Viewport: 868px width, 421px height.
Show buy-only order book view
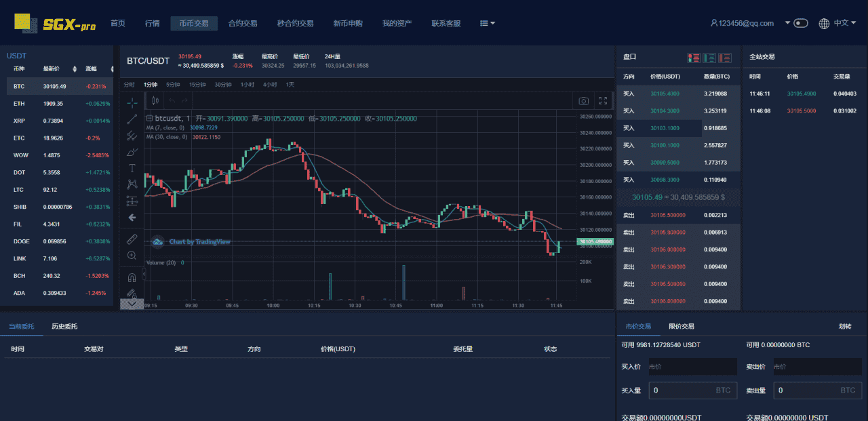tap(709, 58)
